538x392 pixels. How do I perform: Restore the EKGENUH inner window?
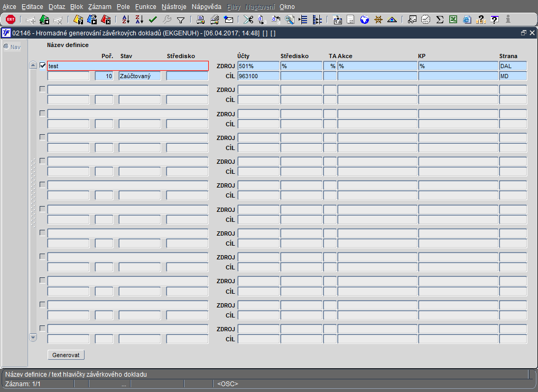point(523,33)
